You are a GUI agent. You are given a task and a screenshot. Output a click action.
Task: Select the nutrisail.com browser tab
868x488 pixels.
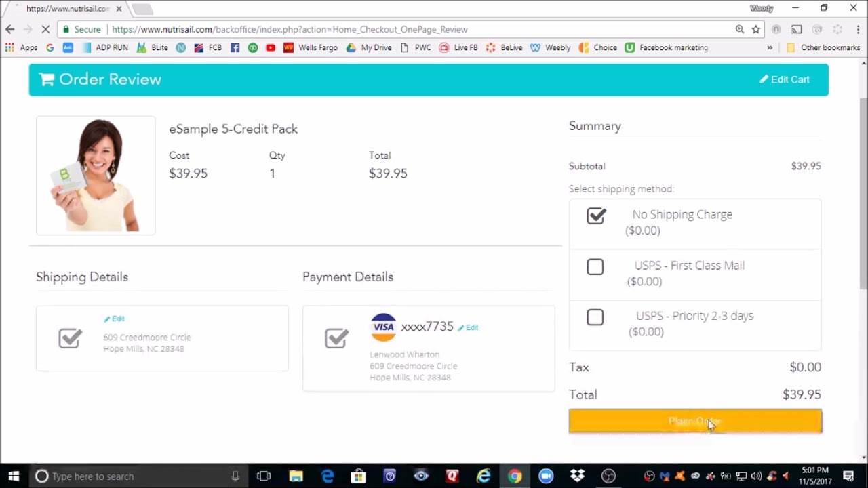tap(67, 9)
